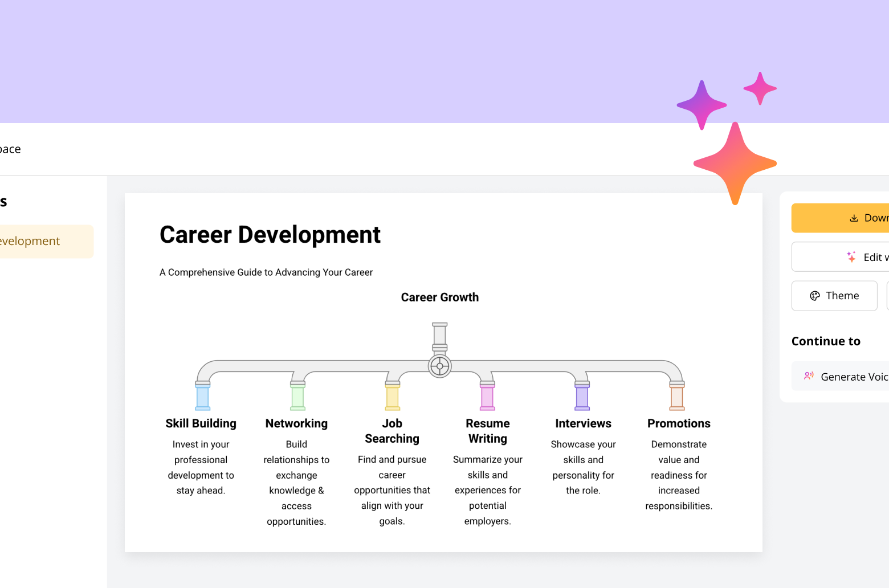Click the voice person icon
The width and height of the screenshot is (889, 588).
tap(809, 376)
